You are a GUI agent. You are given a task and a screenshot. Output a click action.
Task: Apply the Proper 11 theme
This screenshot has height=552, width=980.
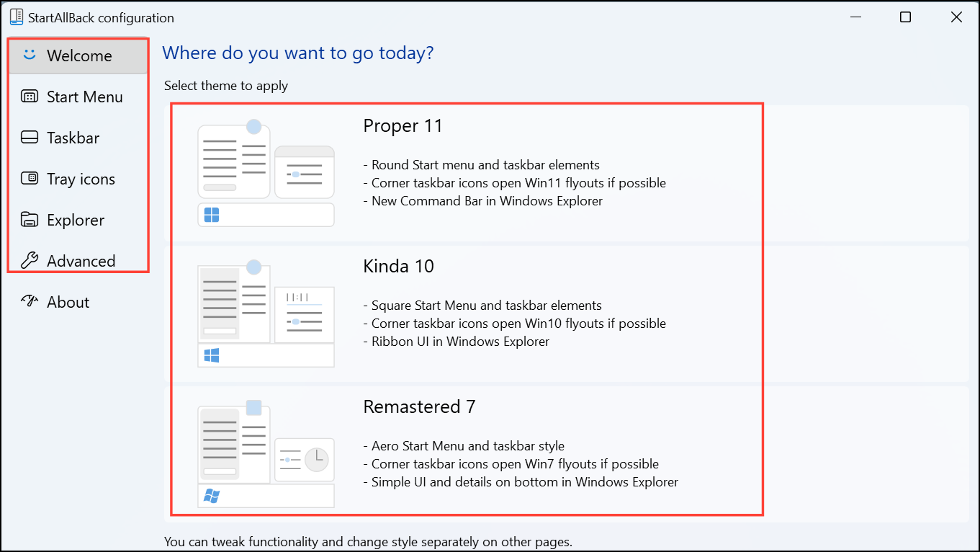566,173
